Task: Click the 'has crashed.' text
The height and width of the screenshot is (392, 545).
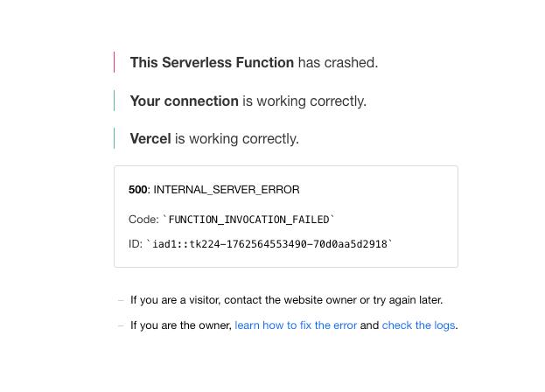Action: [x=338, y=63]
